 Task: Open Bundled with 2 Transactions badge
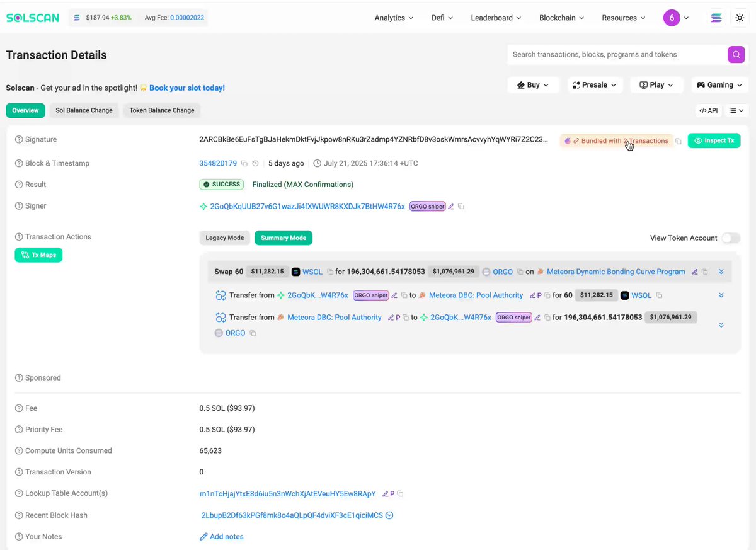pos(616,141)
